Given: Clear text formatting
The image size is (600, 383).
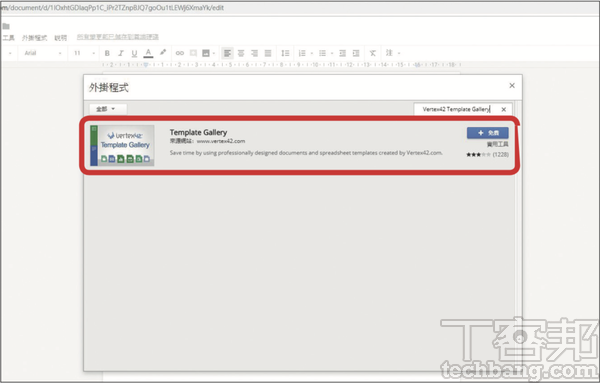Looking at the screenshot, I should coord(373,53).
